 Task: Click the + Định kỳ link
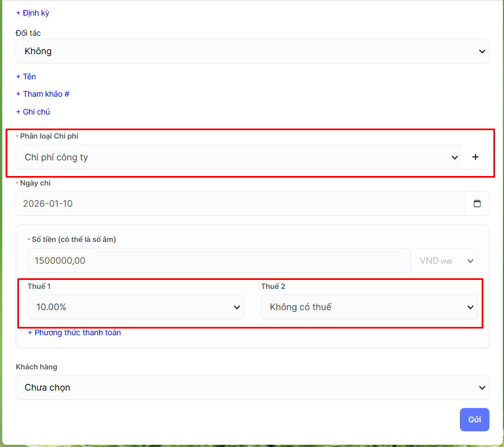(x=32, y=13)
